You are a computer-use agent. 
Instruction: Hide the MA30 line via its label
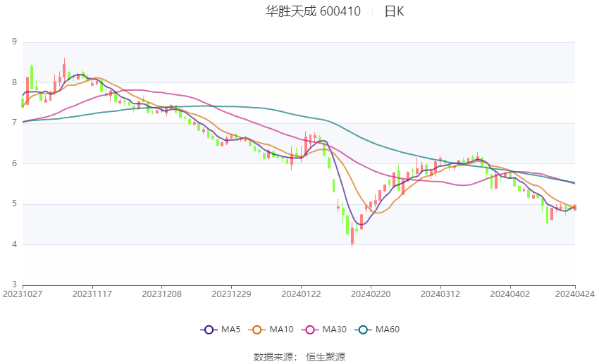click(334, 330)
